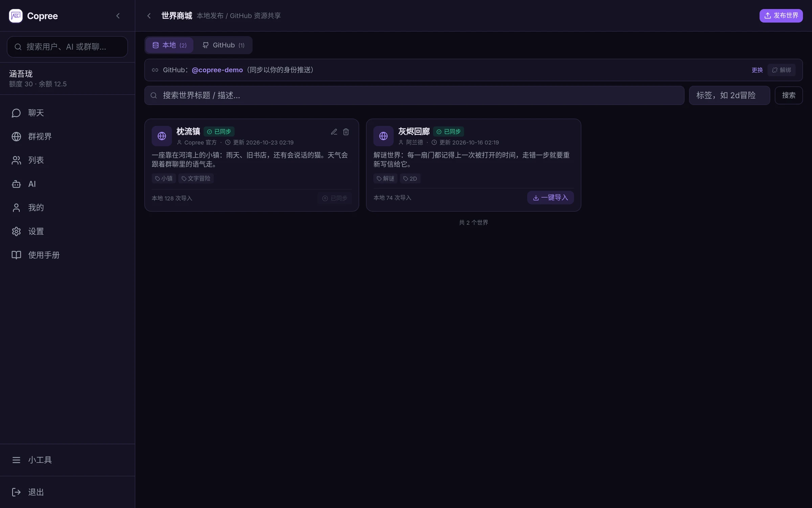Click 更换 to change GitHub account
Viewport: 812px width, 508px height.
point(757,70)
